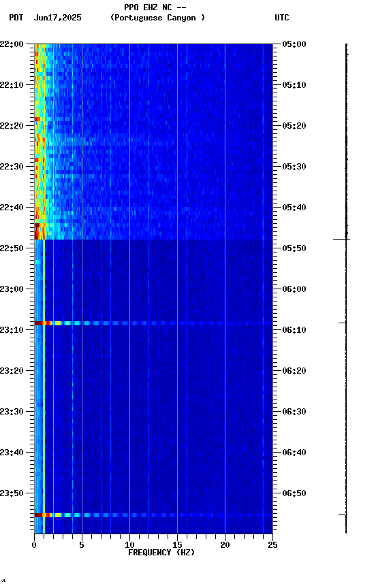Click the 23:40 PDT time label
Screen dimensions: 376x588
pyautogui.click(x=12, y=453)
